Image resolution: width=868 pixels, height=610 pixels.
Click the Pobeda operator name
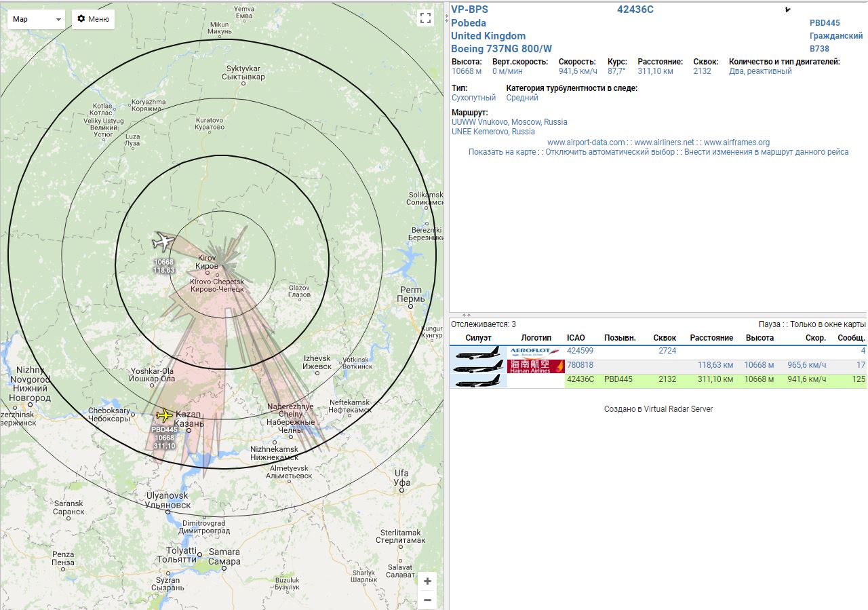point(469,23)
